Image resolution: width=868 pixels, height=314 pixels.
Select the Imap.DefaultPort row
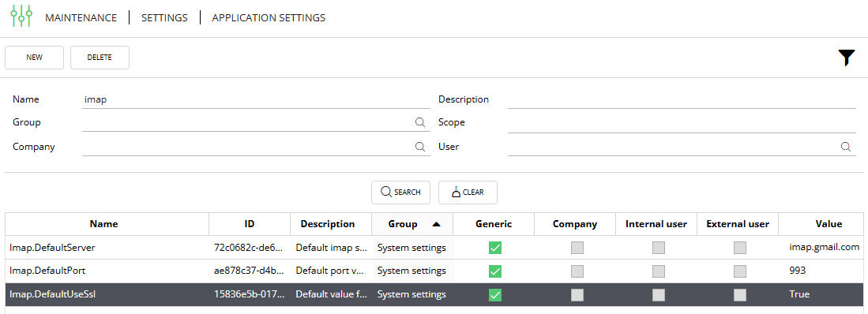[x=434, y=271]
